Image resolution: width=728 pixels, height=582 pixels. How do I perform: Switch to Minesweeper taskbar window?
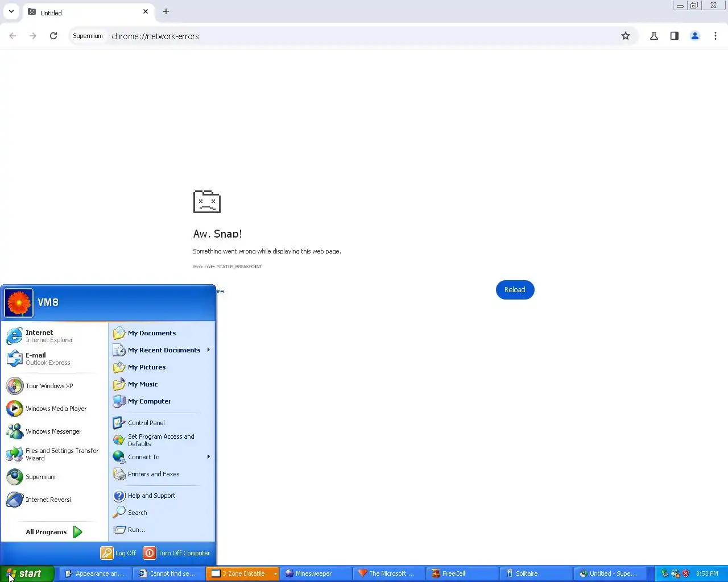click(315, 573)
